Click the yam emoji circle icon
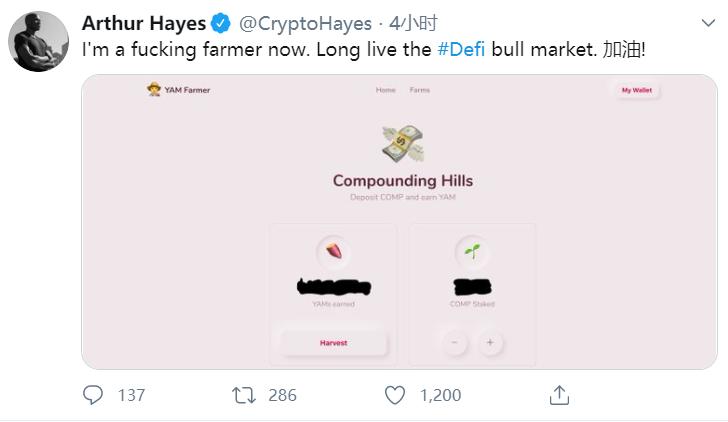Screen dimensions: 728x422 (x=334, y=251)
